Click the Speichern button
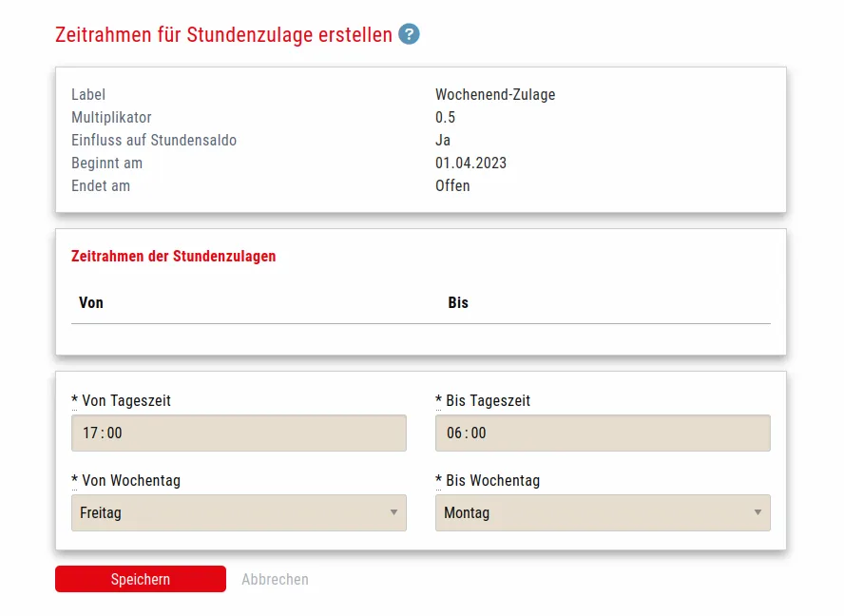The width and height of the screenshot is (844, 616). [140, 579]
